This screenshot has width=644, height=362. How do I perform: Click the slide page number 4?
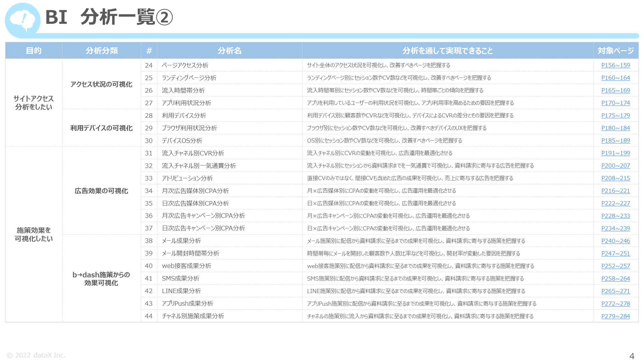coord(632,356)
